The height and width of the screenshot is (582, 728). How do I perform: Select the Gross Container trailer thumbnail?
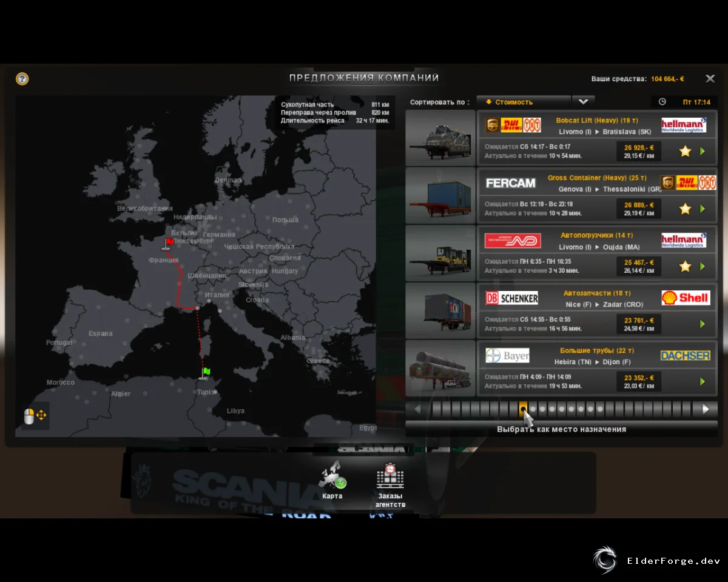(440, 195)
